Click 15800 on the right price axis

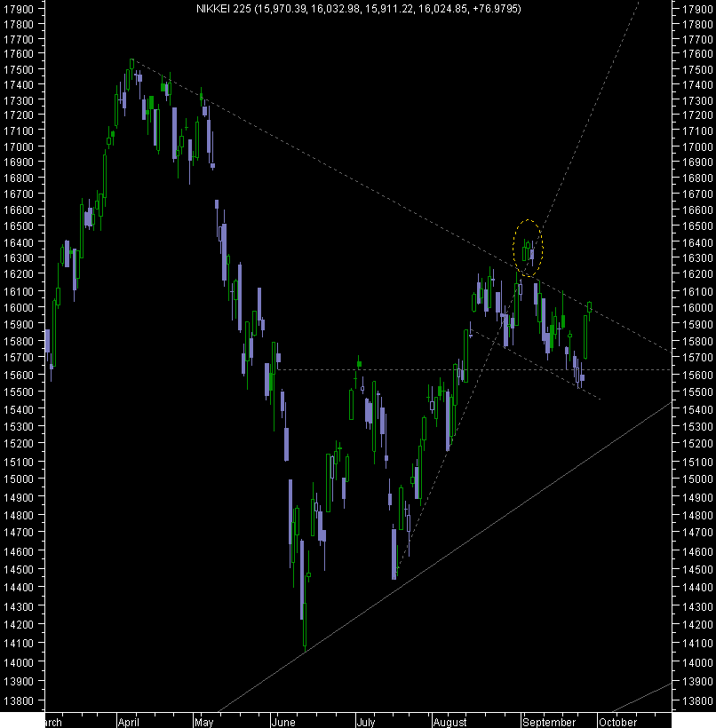pos(697,341)
